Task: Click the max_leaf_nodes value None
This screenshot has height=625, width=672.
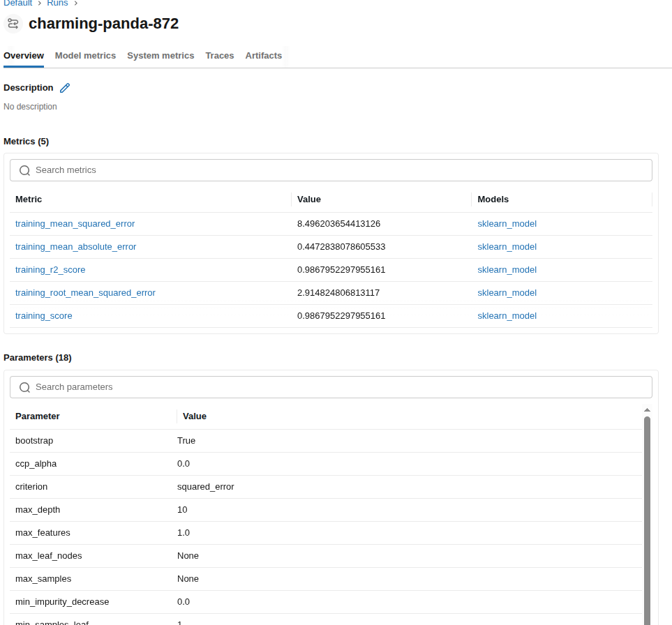Action: [188, 556]
